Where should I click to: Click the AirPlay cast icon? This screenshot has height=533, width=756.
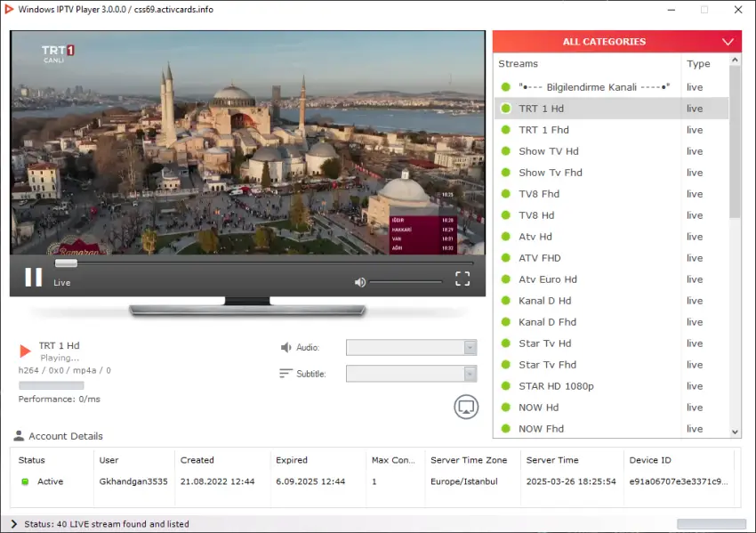466,408
